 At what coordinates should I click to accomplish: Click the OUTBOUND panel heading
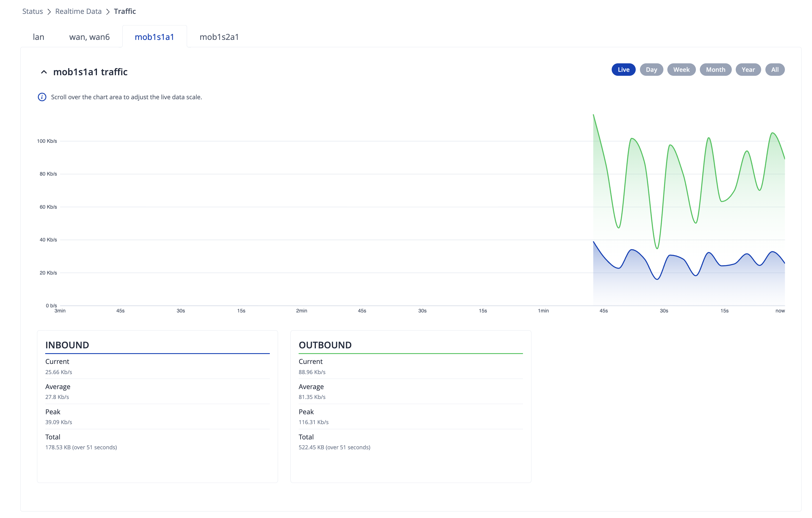(x=325, y=345)
